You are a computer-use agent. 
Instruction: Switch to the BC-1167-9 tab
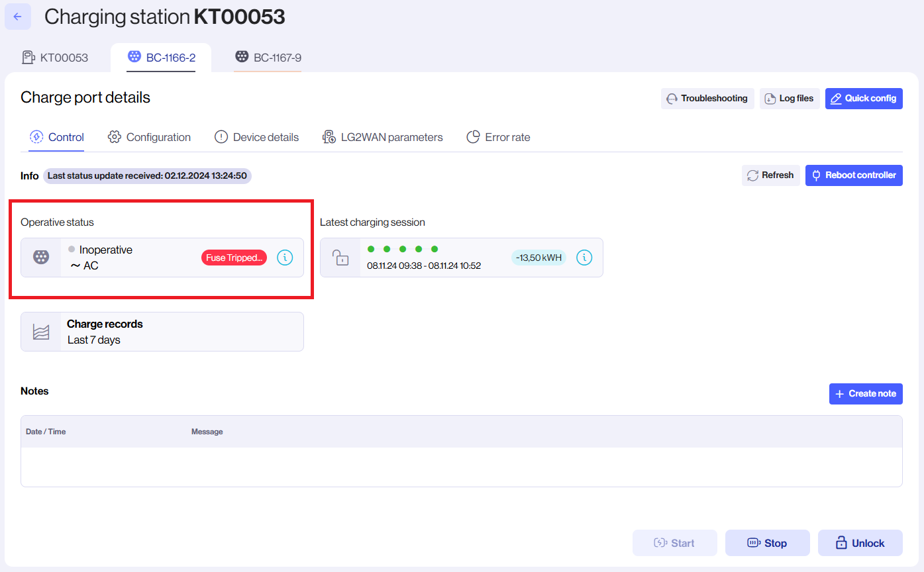(268, 57)
